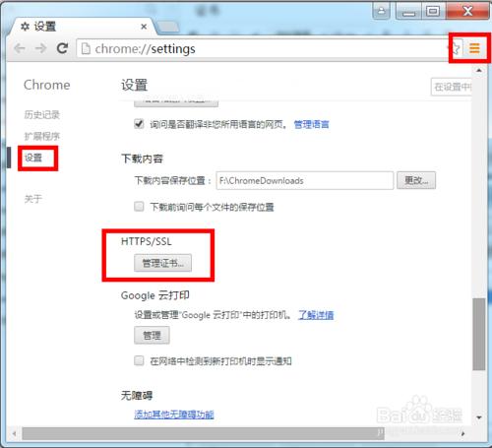Screen dimensions: 492x448
Task: Open the 管理语言 link
Action: (x=311, y=124)
